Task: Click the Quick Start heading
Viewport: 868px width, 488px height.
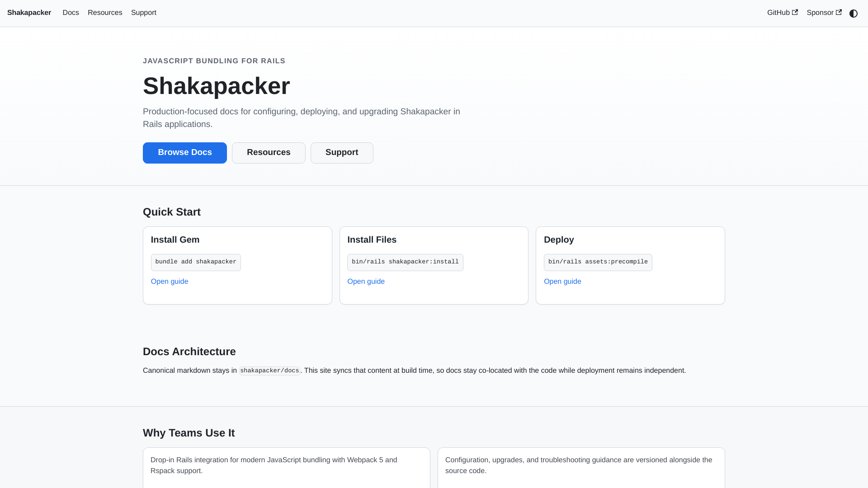Action: (x=172, y=212)
